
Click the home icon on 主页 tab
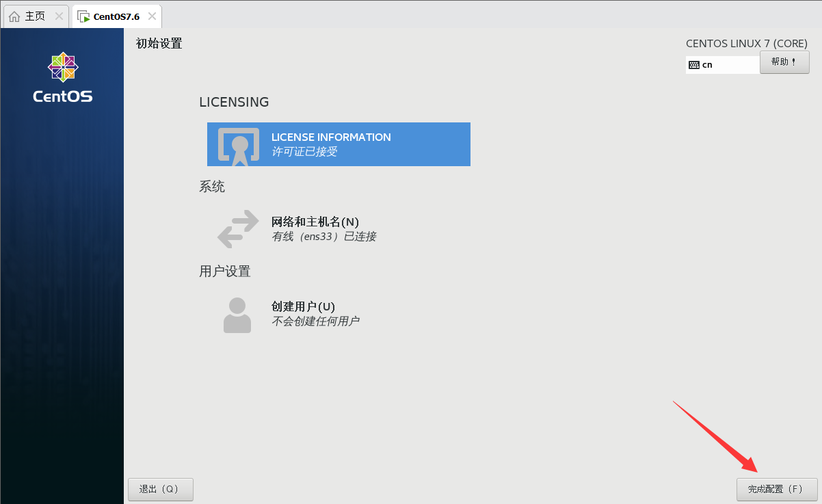pyautogui.click(x=14, y=16)
